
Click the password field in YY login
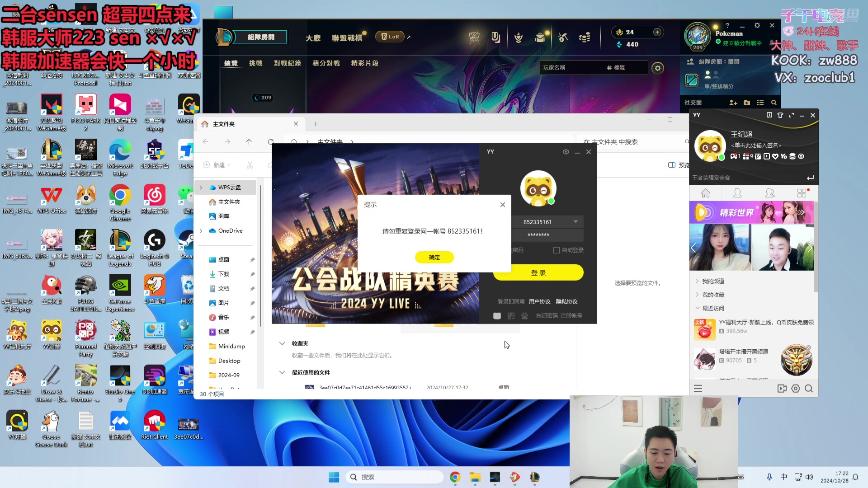538,235
